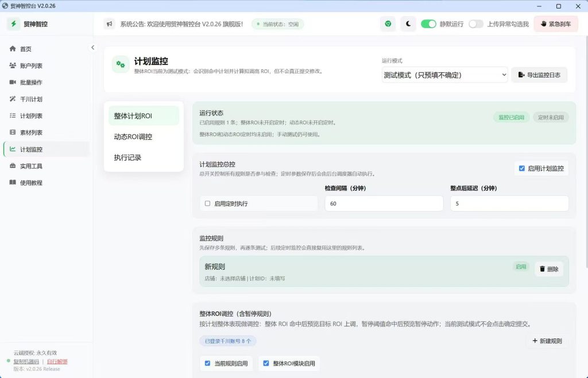Click the megaphone announcement icon
588x378 pixels.
109,24
